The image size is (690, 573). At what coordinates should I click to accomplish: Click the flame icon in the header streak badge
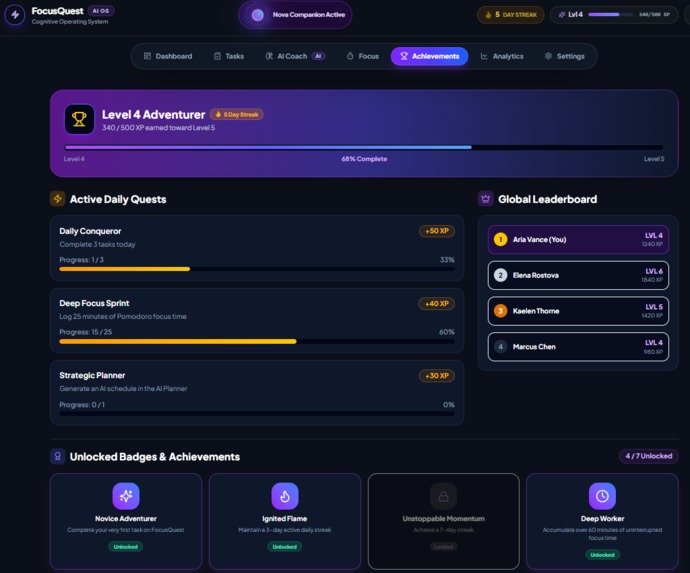click(x=488, y=15)
